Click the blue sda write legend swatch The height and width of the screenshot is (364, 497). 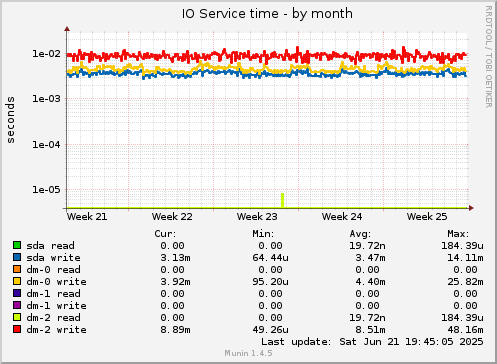click(17, 257)
